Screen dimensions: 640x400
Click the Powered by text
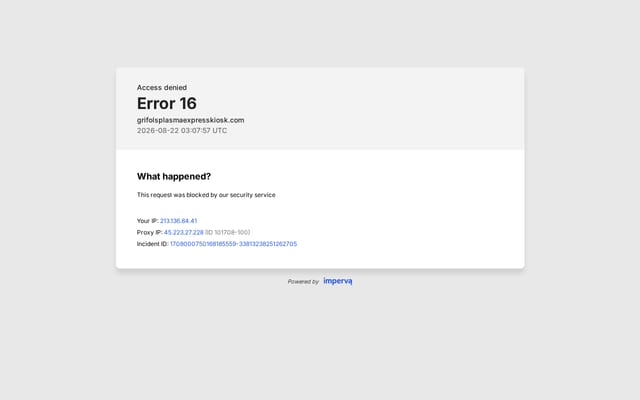tap(303, 282)
